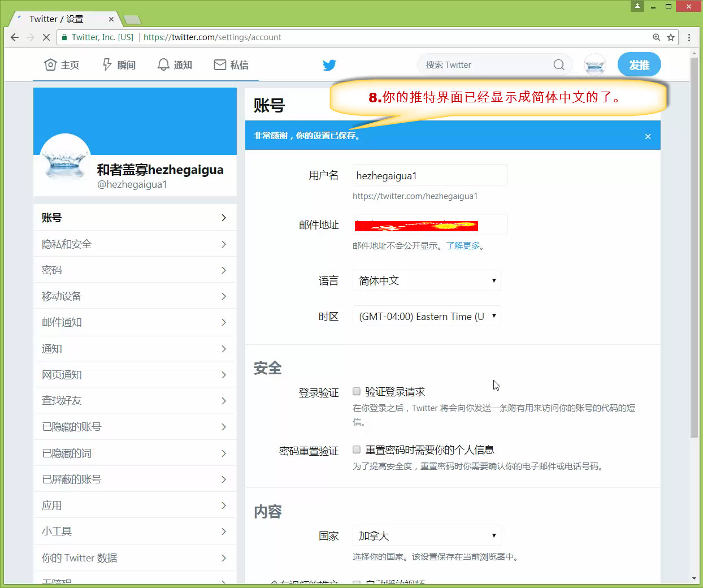703x588 pixels.
Task: Open 通知 notifications in top navigation
Action: [x=175, y=65]
